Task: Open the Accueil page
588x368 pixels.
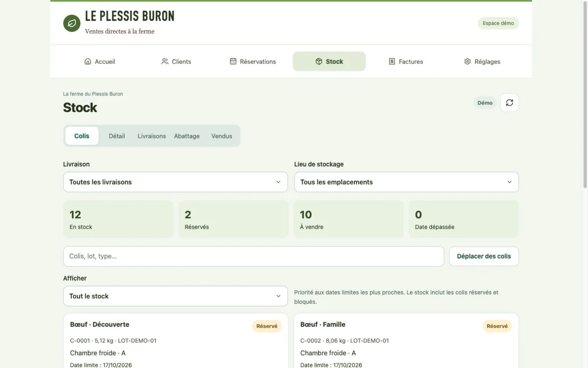Action: pos(100,61)
